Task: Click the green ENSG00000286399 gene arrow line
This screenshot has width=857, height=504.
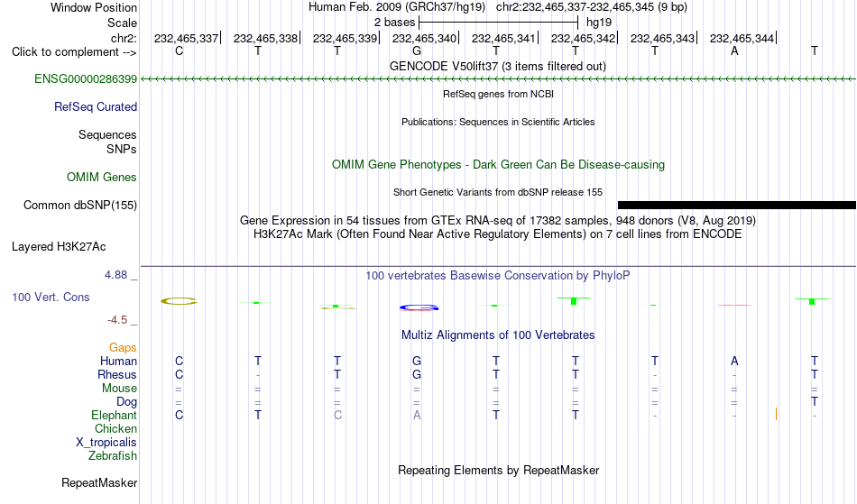Action: (499, 79)
